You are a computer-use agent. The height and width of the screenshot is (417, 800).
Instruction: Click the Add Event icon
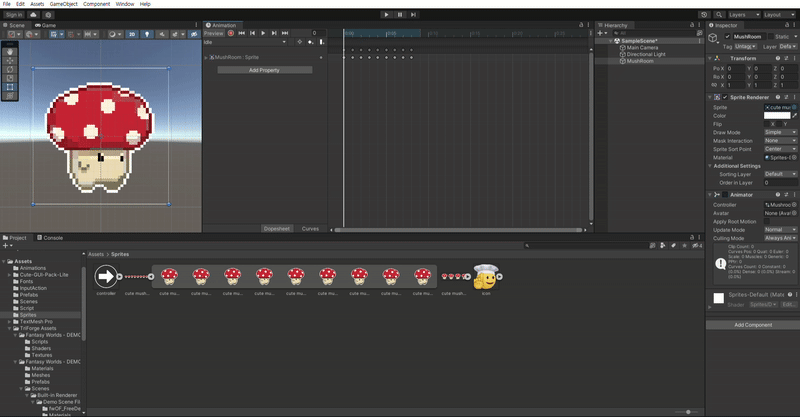pos(321,42)
